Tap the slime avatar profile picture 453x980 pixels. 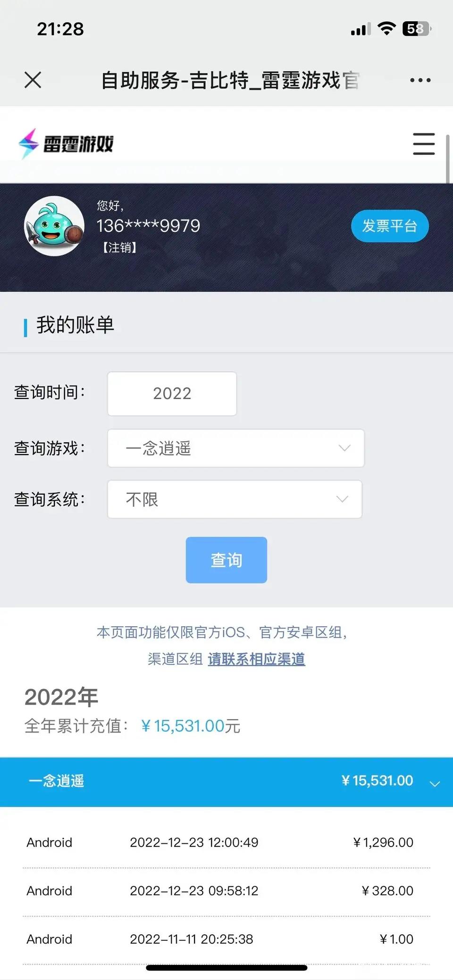click(x=54, y=226)
